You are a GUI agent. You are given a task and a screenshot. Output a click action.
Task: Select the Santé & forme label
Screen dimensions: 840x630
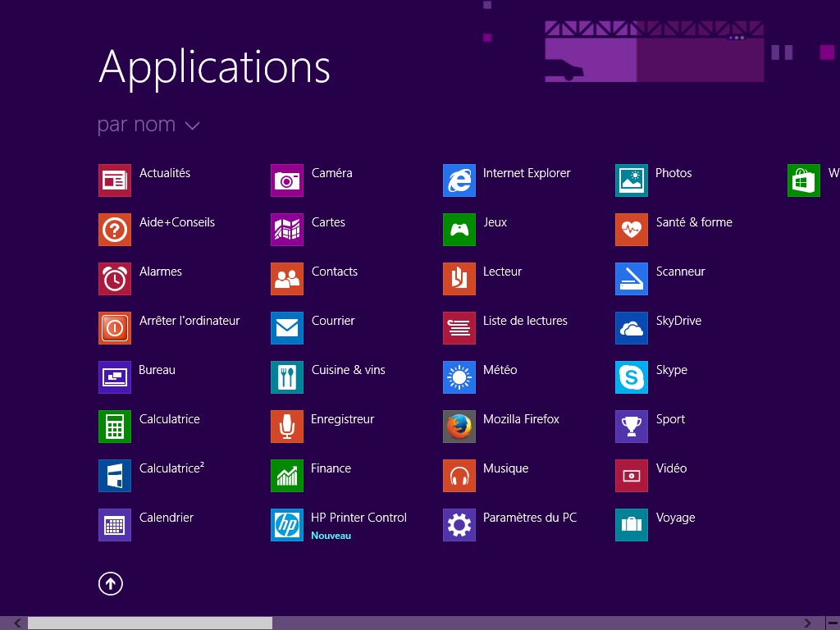(693, 222)
